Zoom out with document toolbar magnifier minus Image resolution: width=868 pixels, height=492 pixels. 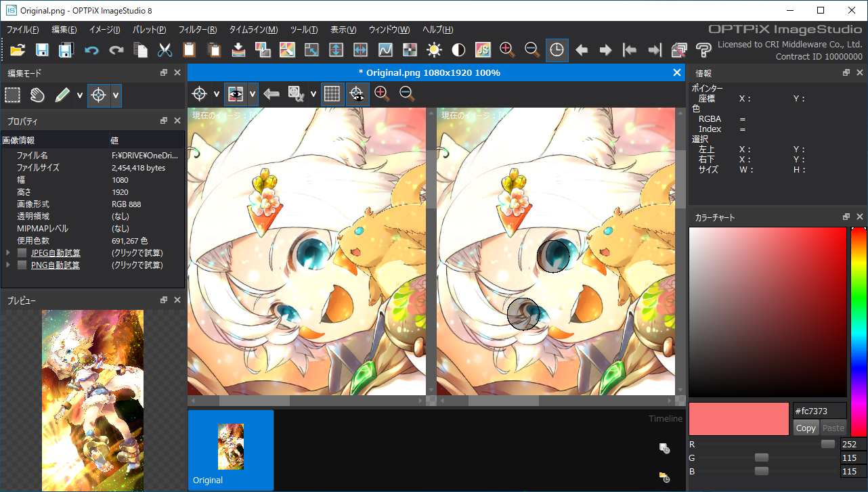407,94
